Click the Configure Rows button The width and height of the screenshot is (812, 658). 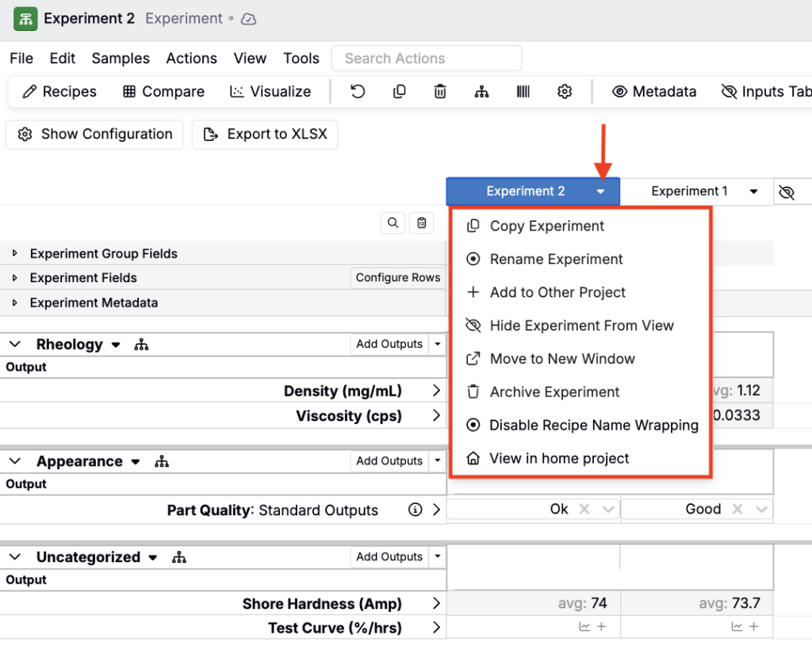click(x=397, y=277)
